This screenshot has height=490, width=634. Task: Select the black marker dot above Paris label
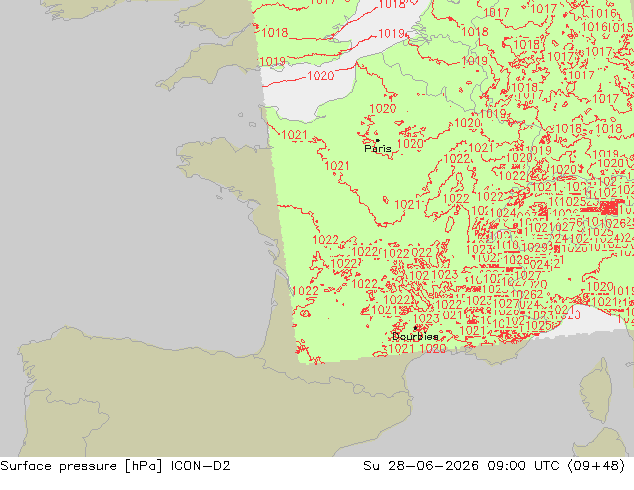pos(378,140)
